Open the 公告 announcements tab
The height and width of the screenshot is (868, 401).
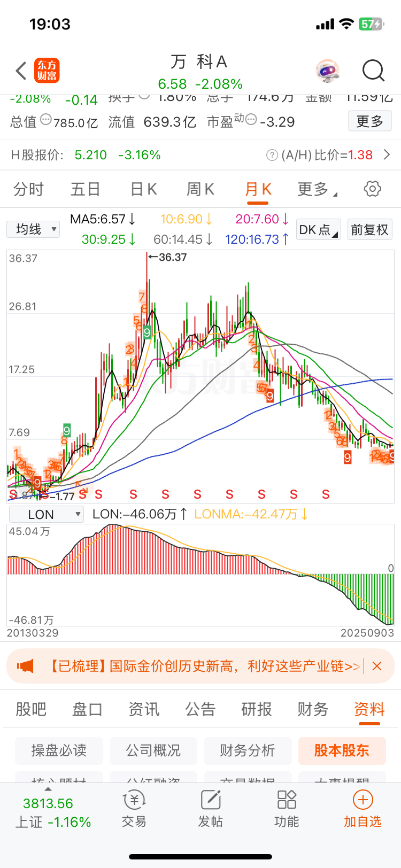(200, 709)
